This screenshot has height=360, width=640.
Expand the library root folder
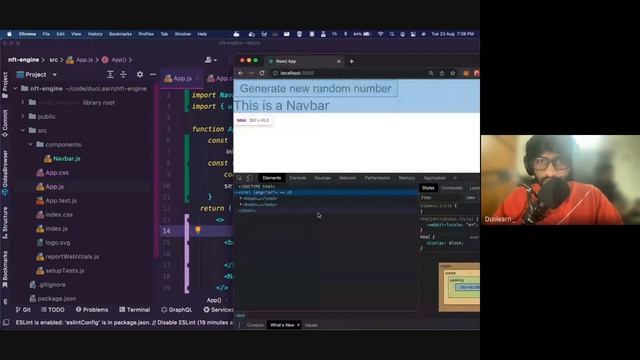click(x=22, y=102)
